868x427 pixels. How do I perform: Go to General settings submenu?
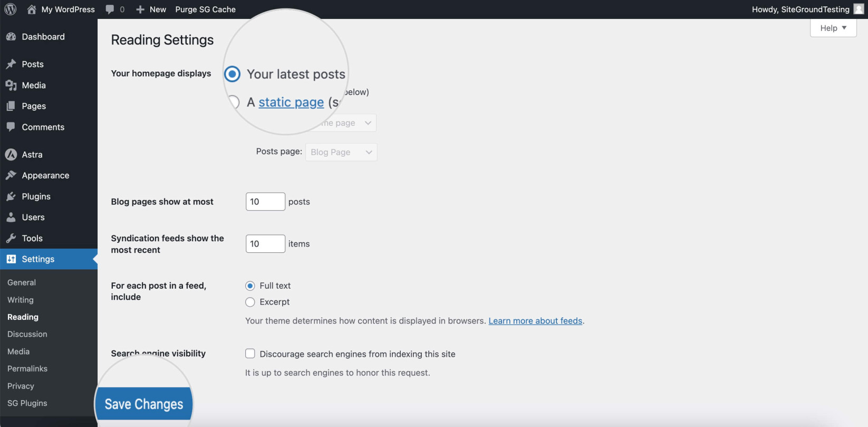(22, 282)
